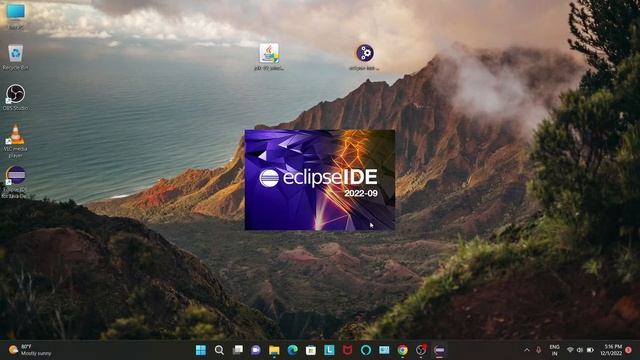640x360 pixels.
Task: Switch to Google Chrome in the taskbar
Action: (x=402, y=350)
